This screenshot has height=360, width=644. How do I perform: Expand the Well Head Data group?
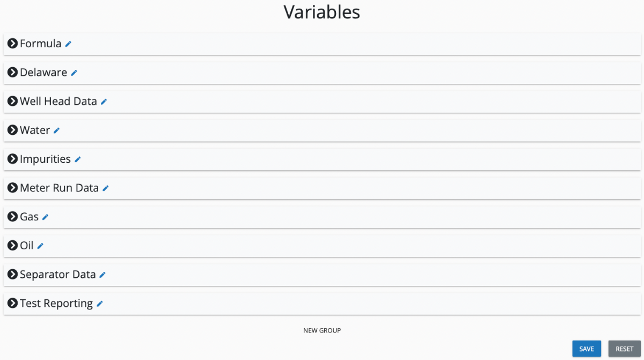pos(12,102)
